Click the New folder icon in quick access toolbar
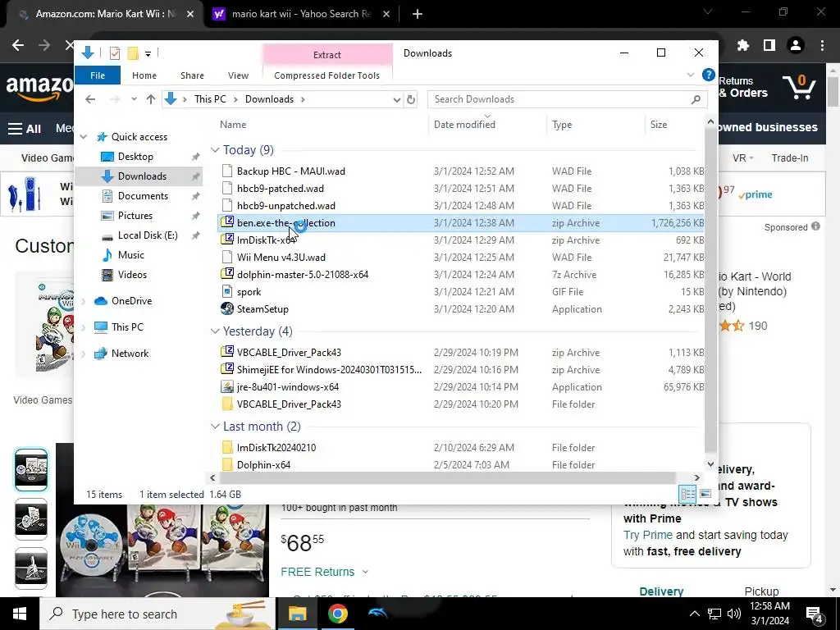 (x=133, y=53)
